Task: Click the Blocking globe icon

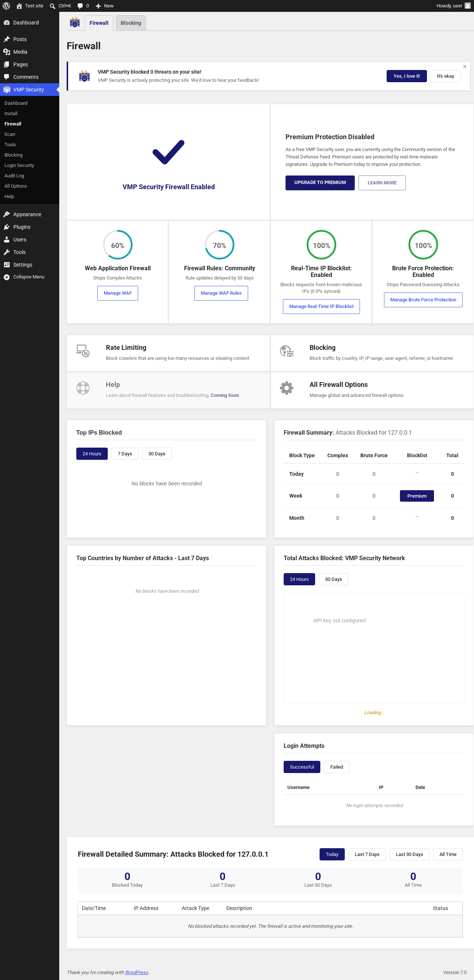Action: [x=287, y=351]
